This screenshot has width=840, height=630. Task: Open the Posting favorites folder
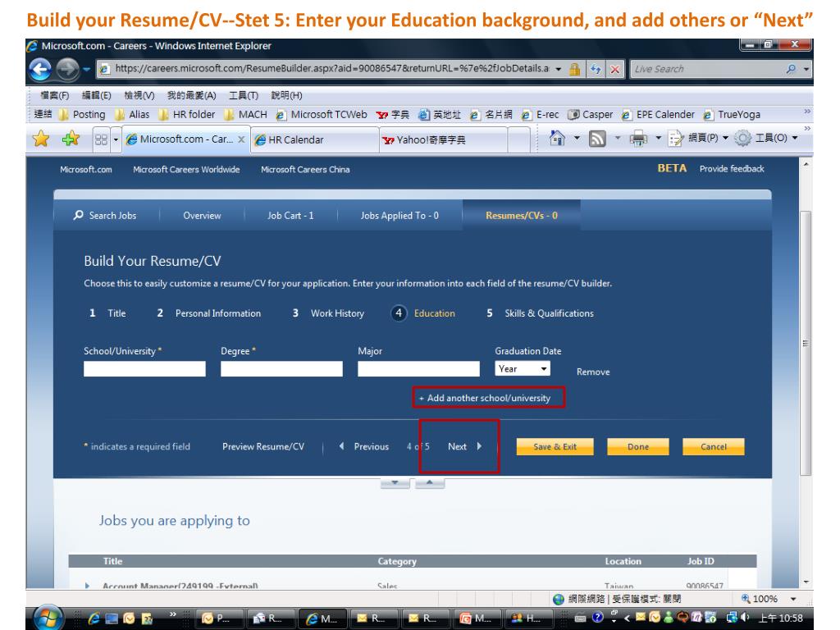click(x=81, y=114)
